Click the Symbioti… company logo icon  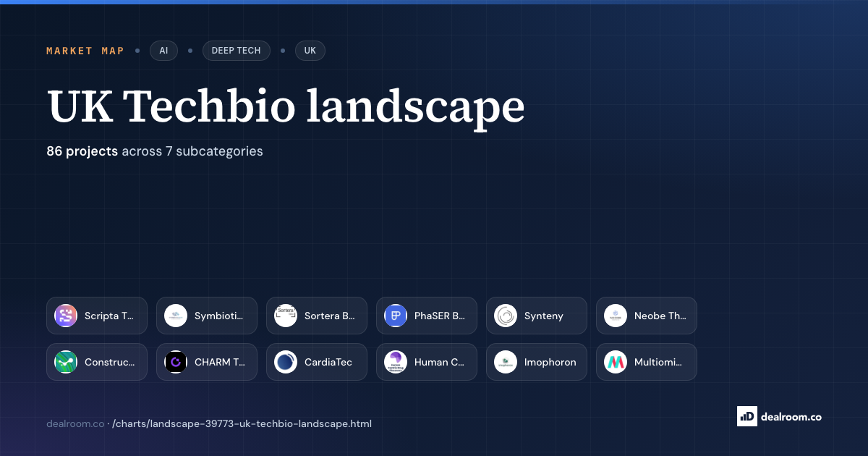click(176, 316)
